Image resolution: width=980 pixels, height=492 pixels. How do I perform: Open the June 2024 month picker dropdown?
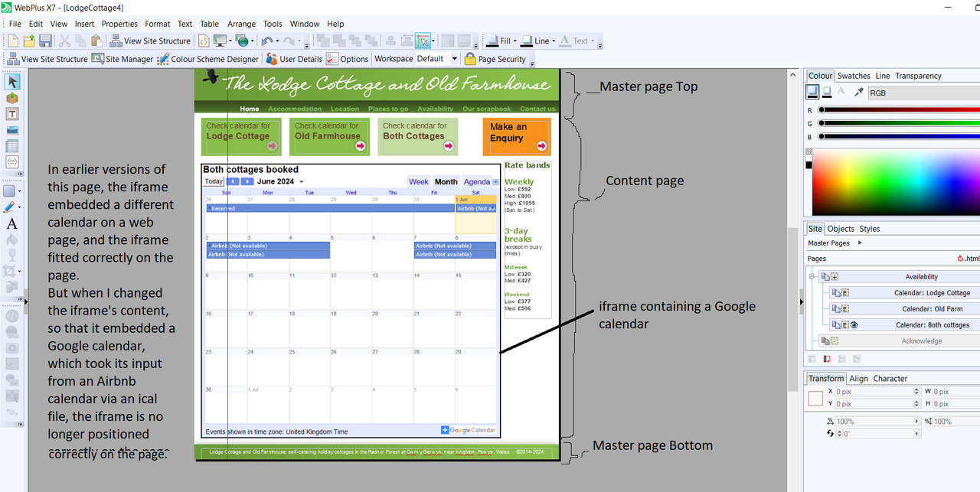click(x=302, y=182)
